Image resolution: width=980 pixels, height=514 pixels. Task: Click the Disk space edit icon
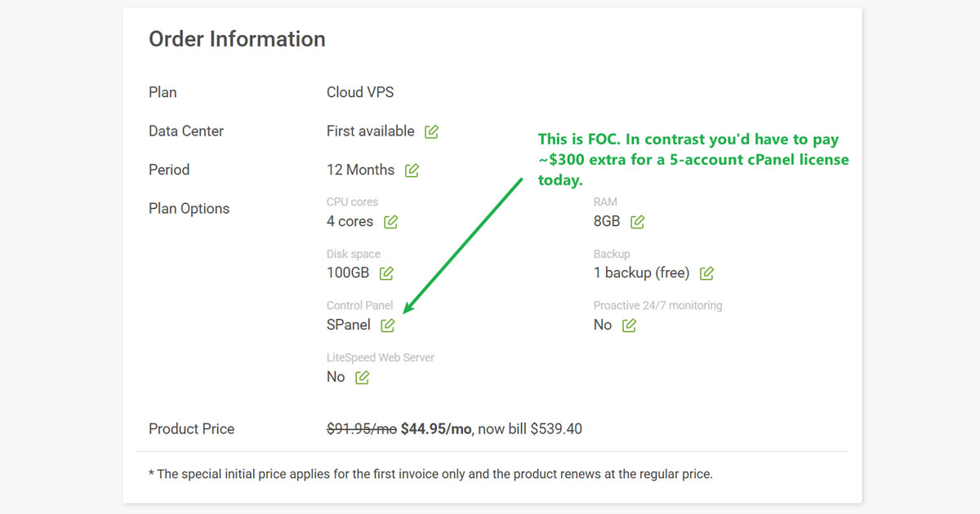pos(385,273)
